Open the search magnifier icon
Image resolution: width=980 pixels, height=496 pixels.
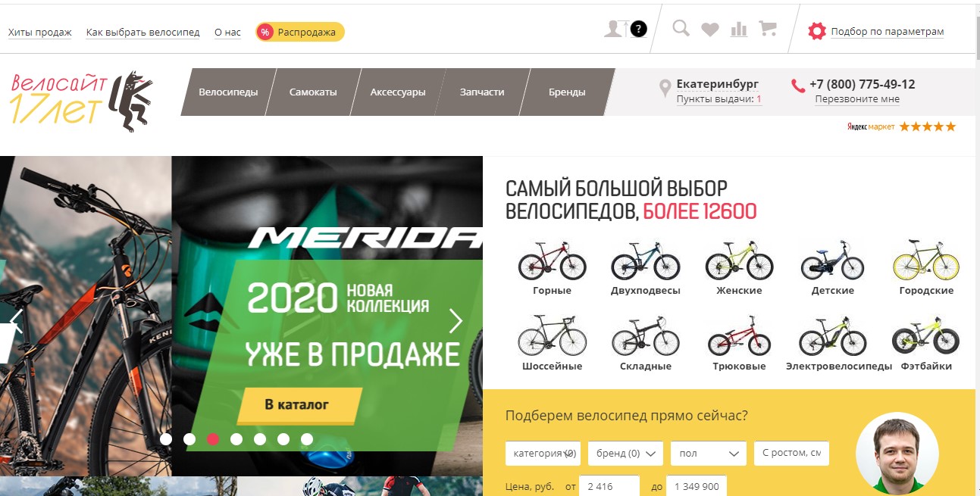pyautogui.click(x=681, y=29)
